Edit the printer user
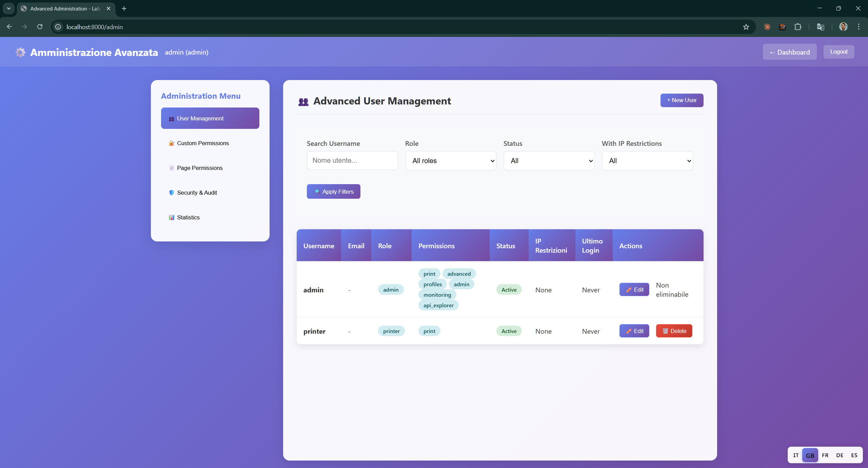Viewport: 868px width, 468px height. point(634,331)
